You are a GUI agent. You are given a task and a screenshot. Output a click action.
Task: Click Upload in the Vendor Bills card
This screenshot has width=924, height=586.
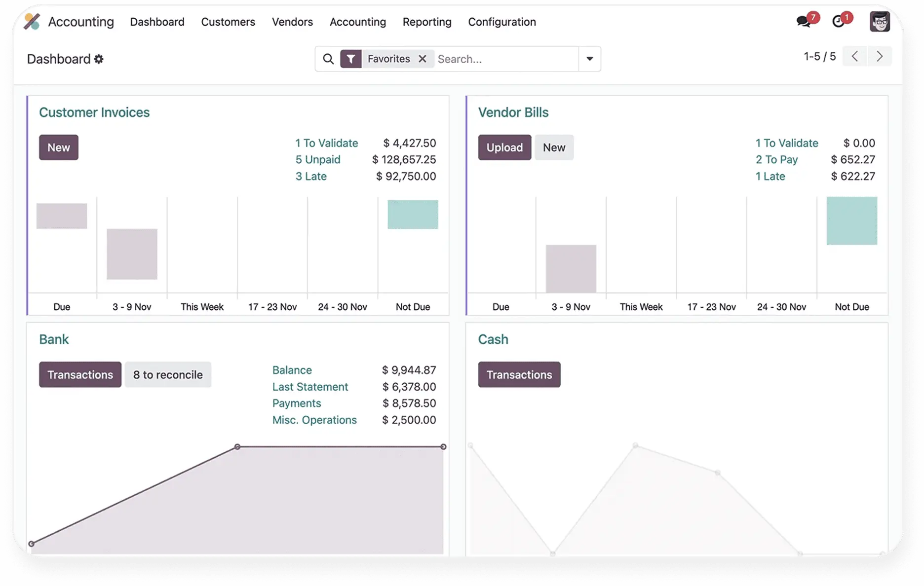click(504, 147)
